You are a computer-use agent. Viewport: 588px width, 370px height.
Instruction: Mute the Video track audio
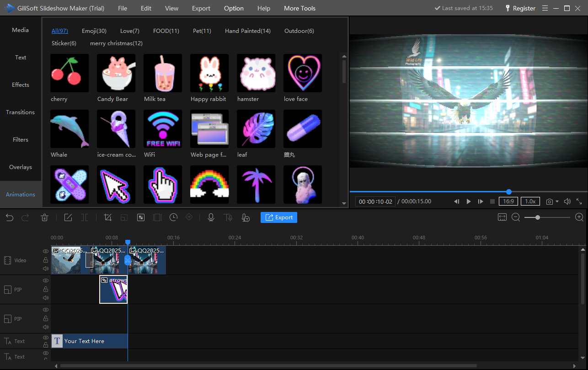tap(46, 269)
